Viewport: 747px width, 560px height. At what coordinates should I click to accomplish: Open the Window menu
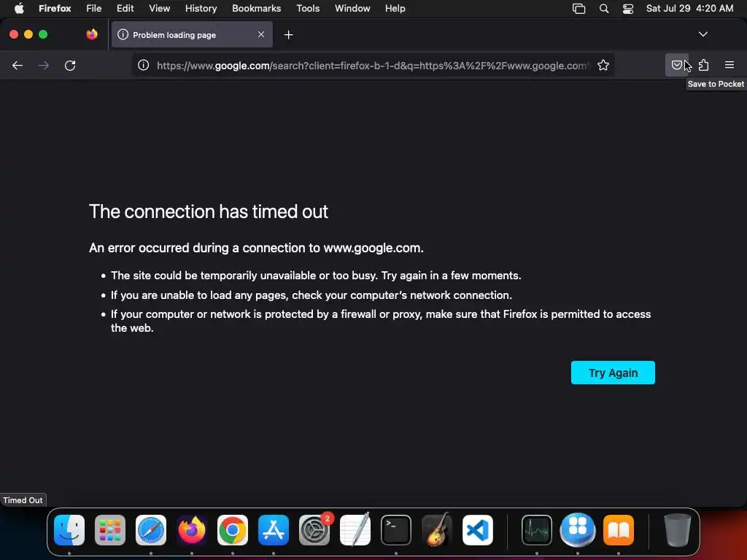pos(352,8)
